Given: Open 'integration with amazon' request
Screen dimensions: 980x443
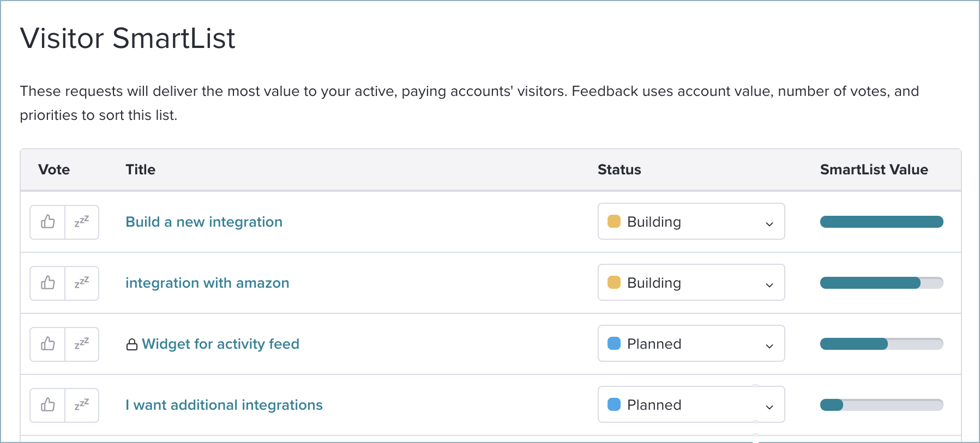Looking at the screenshot, I should point(207,283).
